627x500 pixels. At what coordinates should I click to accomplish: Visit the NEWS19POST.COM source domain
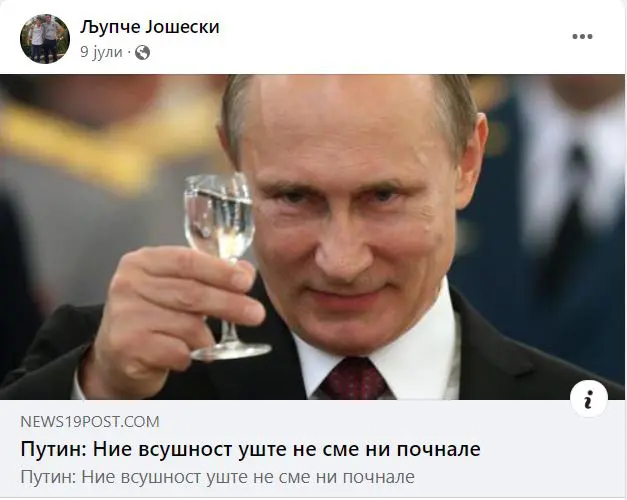[90, 422]
